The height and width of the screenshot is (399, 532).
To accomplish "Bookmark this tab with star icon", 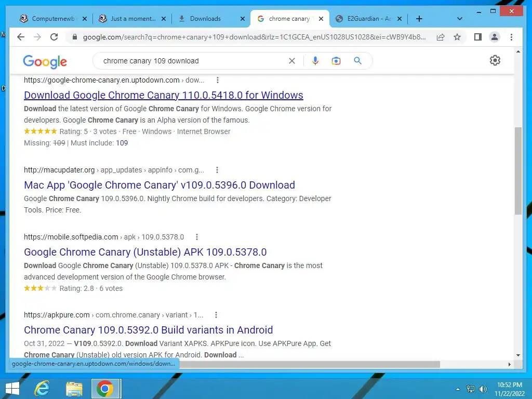I will click(x=457, y=37).
